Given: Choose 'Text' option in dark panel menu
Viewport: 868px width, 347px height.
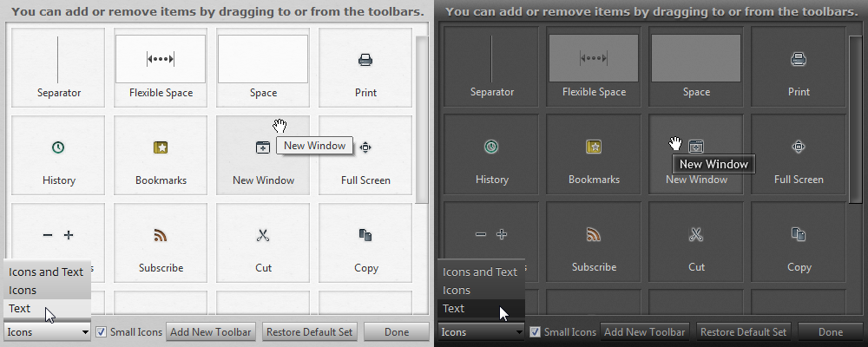Looking at the screenshot, I should [481, 308].
